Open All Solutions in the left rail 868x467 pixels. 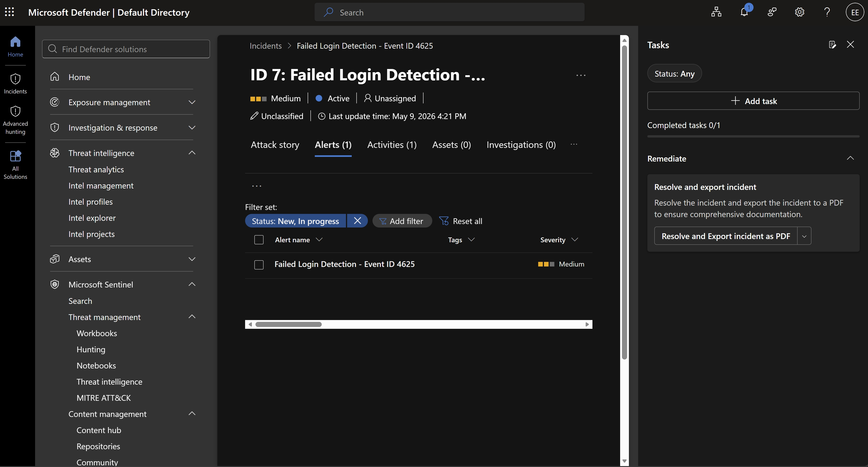15,165
